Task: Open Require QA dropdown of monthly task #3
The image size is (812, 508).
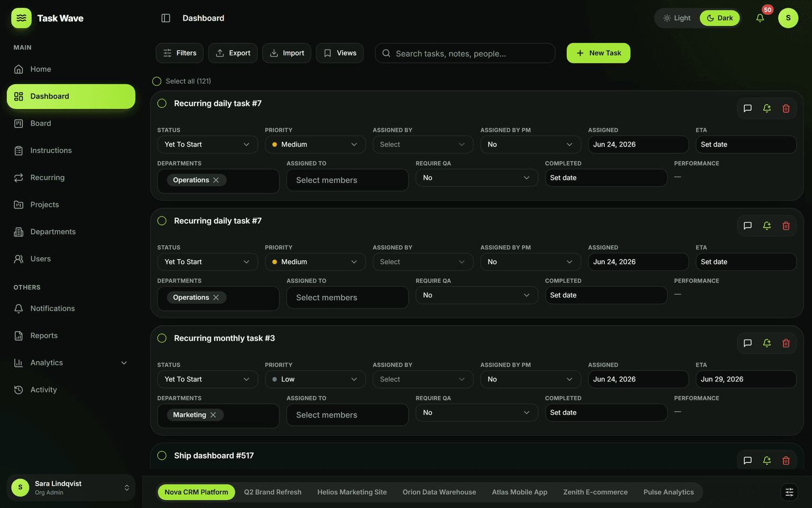Action: tap(477, 413)
